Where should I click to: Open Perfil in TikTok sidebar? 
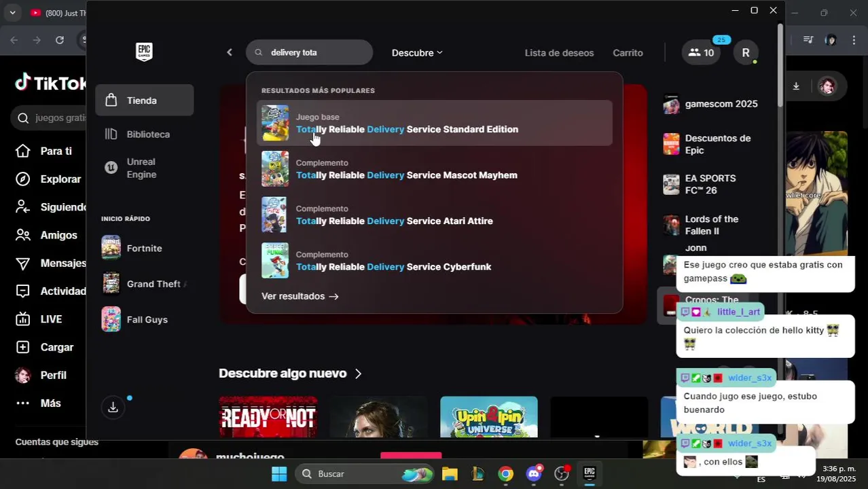[x=41, y=375]
